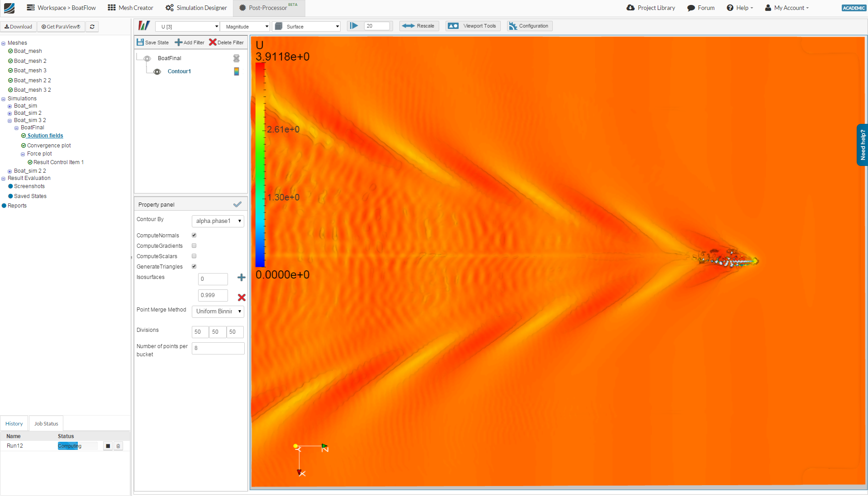This screenshot has height=496, width=868.
Task: Stop Run12 job with the stop icon
Action: (x=108, y=446)
